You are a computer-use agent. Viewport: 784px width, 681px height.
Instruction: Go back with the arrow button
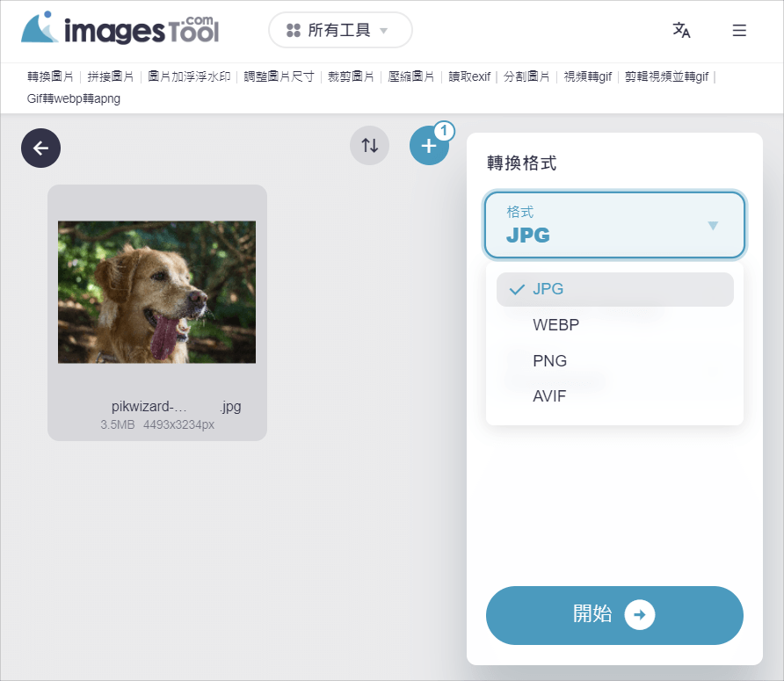(x=40, y=148)
